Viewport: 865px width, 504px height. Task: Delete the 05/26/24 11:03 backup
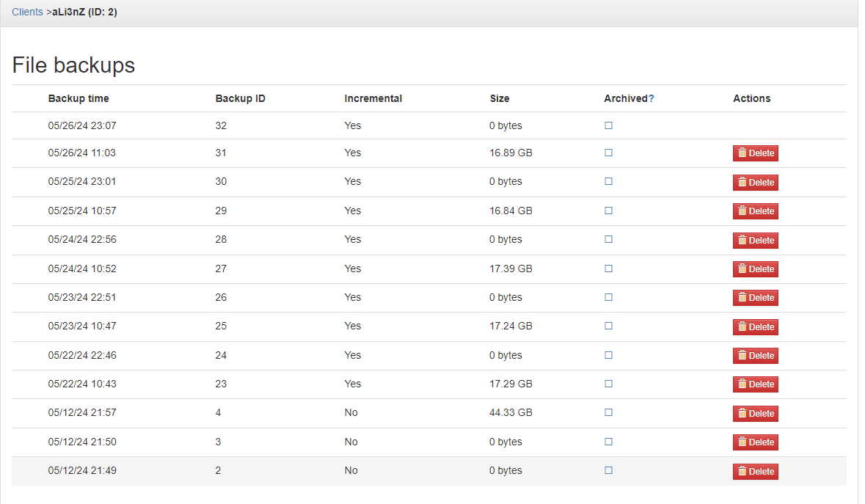755,153
